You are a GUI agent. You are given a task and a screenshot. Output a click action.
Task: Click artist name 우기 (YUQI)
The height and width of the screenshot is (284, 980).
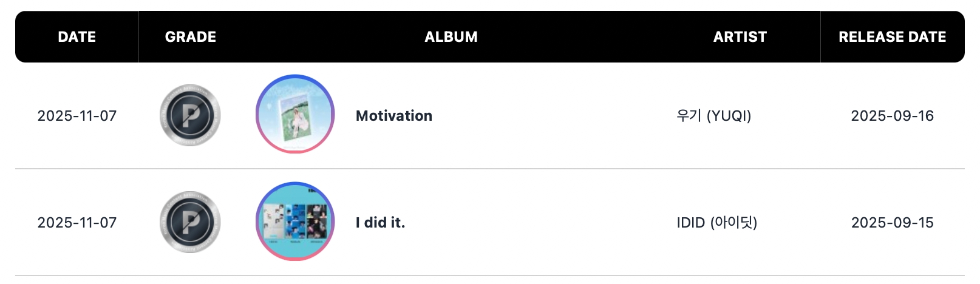713,116
